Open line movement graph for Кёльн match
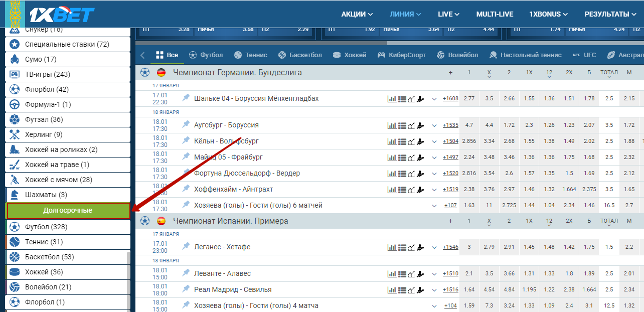Screen dimensions: 644x312 click(x=411, y=141)
